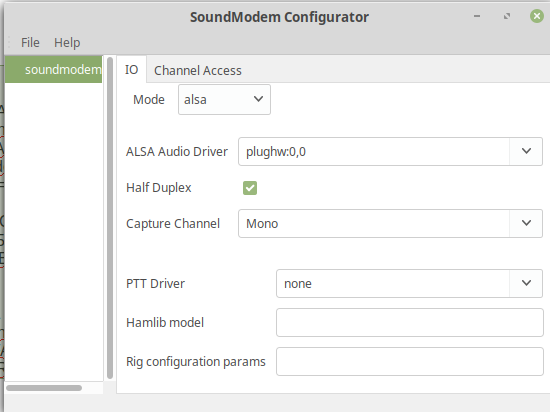The height and width of the screenshot is (412, 550).
Task: Click the Hamlib model label
Action: (x=165, y=323)
